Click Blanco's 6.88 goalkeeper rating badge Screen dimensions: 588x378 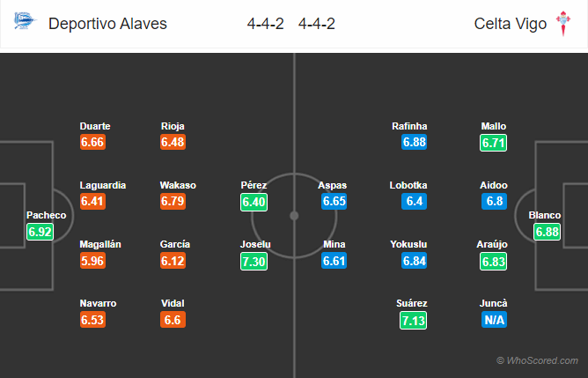(x=548, y=232)
